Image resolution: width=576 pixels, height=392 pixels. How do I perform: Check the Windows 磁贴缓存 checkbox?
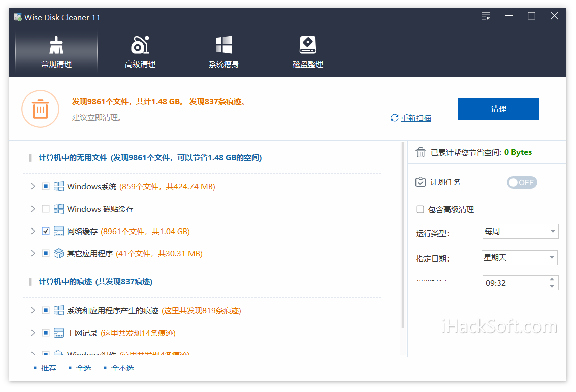(x=46, y=209)
